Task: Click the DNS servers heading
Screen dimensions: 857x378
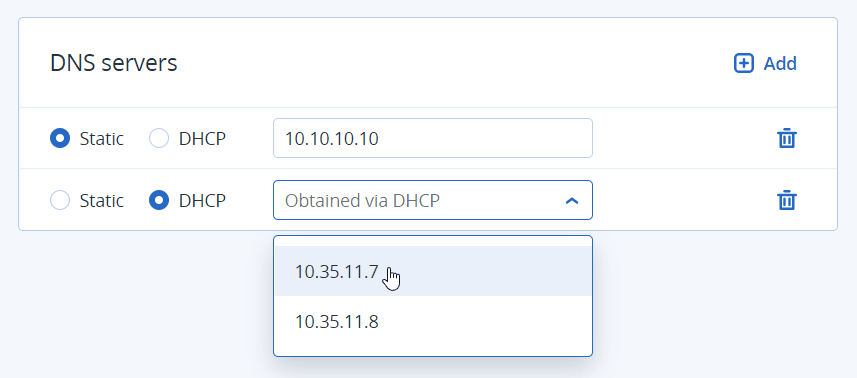Action: coord(114,63)
